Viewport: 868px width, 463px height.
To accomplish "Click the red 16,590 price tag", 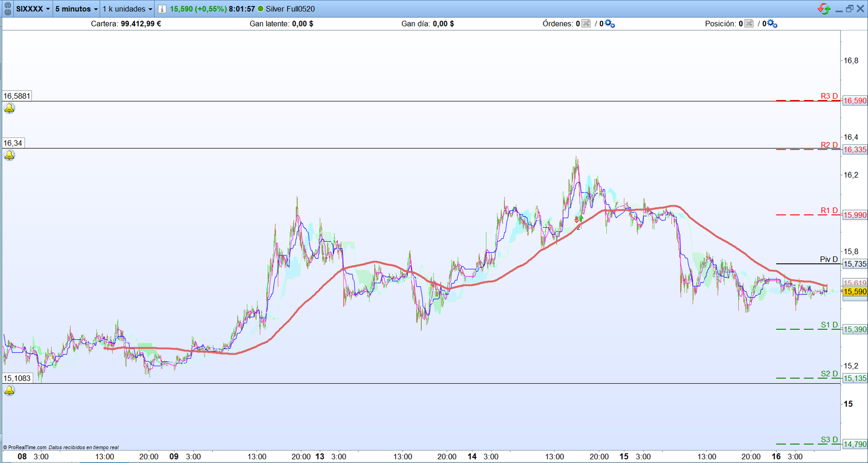I will coord(855,100).
